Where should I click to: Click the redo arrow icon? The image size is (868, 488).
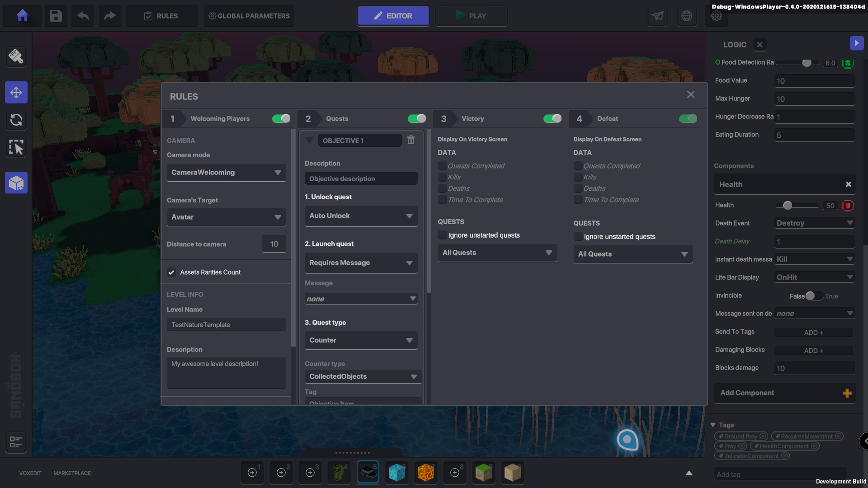[x=110, y=16]
